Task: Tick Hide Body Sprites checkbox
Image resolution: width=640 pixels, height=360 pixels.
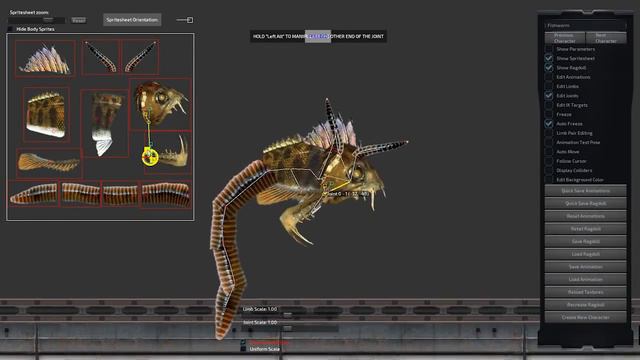Action: tap(10, 29)
